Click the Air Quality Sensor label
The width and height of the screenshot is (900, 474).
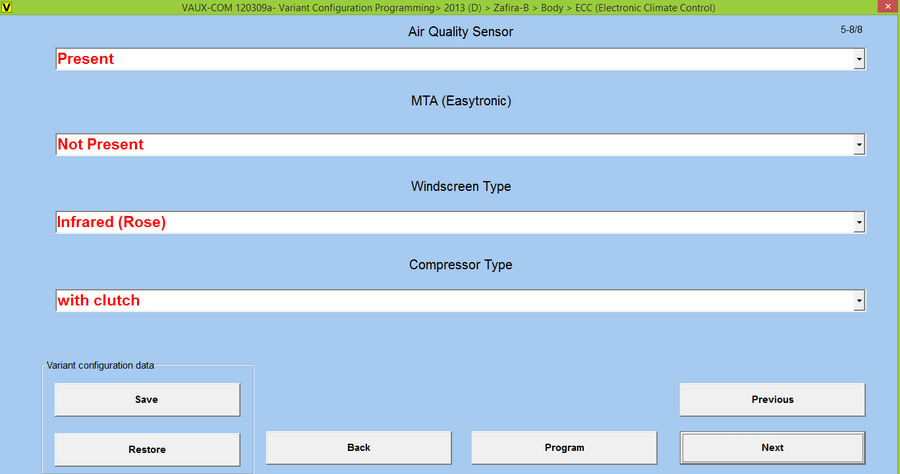tap(461, 32)
